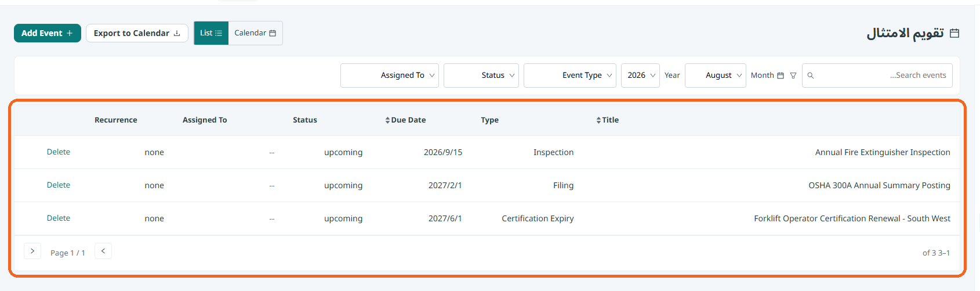Image resolution: width=980 pixels, height=291 pixels.
Task: Click the filter funnel icon
Action: click(793, 76)
